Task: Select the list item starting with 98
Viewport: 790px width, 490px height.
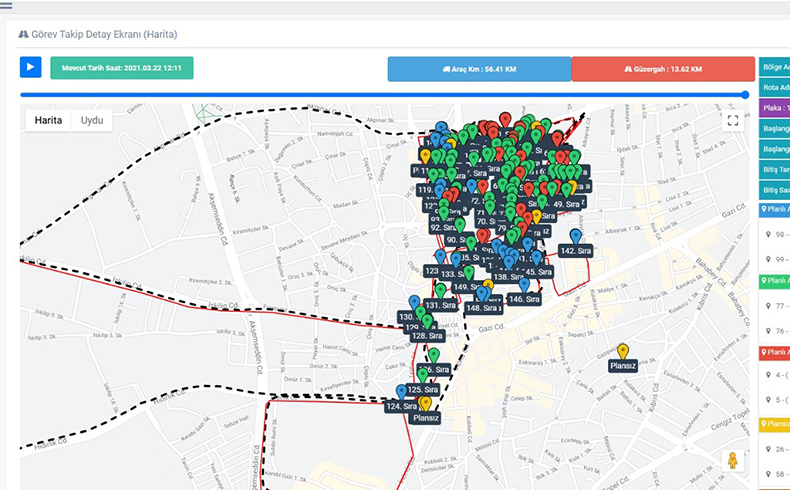Action: (776, 235)
